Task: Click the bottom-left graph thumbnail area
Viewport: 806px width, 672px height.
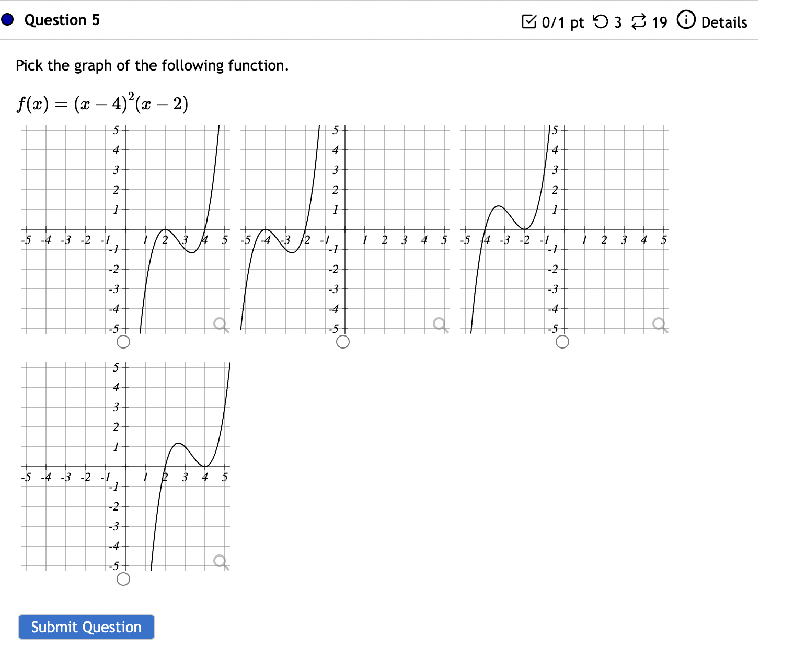Action: pos(125,465)
